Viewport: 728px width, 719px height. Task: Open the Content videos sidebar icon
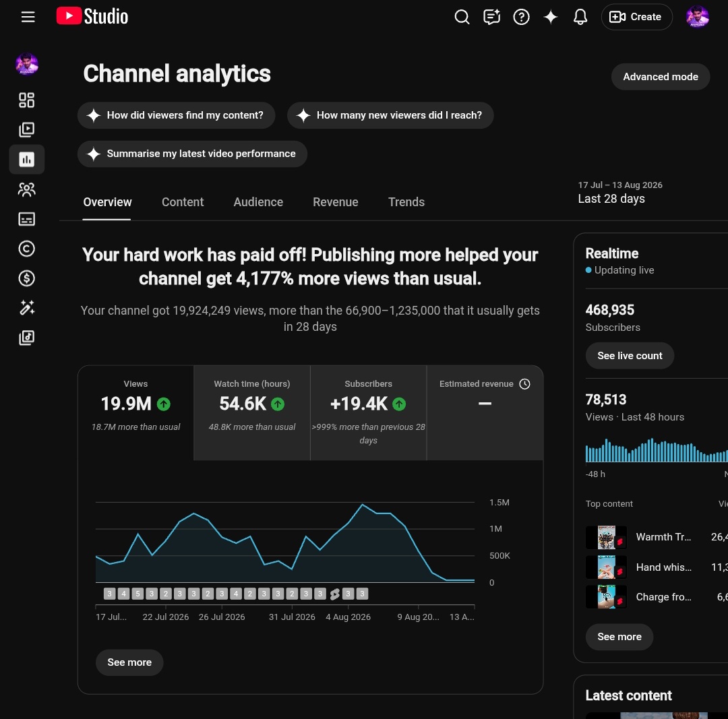click(26, 129)
